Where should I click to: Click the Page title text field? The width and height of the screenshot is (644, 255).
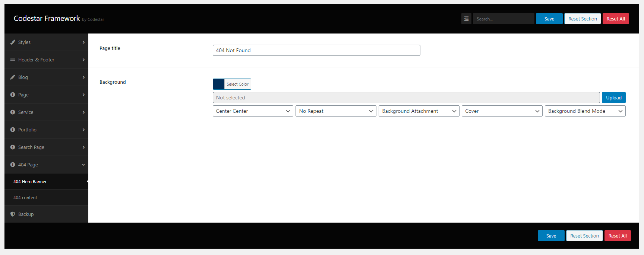click(316, 50)
